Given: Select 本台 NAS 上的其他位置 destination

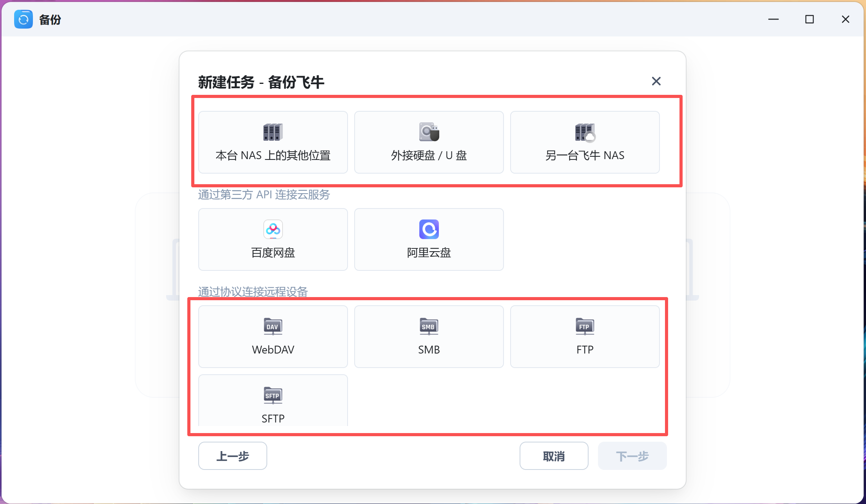Looking at the screenshot, I should click(x=273, y=156).
